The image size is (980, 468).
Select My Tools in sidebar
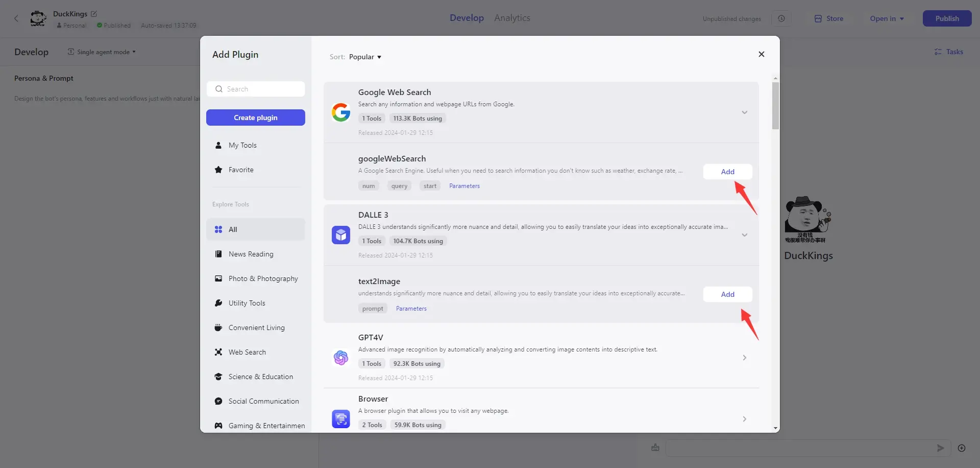click(x=256, y=145)
